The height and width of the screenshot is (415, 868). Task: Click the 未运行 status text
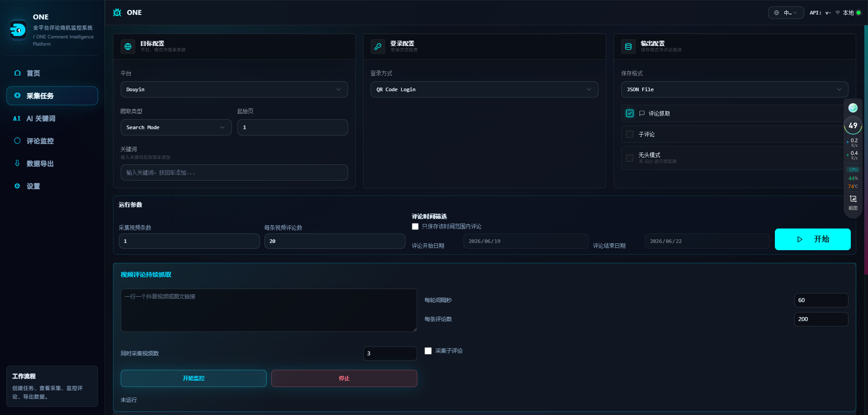pyautogui.click(x=129, y=400)
